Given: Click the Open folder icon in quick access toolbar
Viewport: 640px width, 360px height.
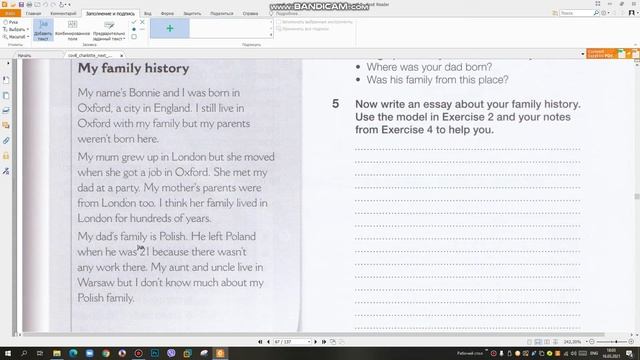Looking at the screenshot, I should [x=13, y=4].
